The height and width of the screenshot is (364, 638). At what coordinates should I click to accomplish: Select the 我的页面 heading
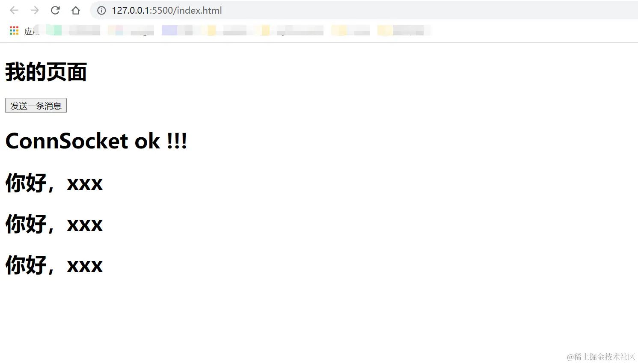46,72
